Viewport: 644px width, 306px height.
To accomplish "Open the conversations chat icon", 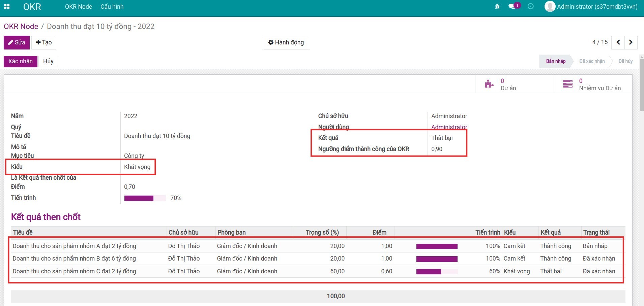I will (512, 7).
